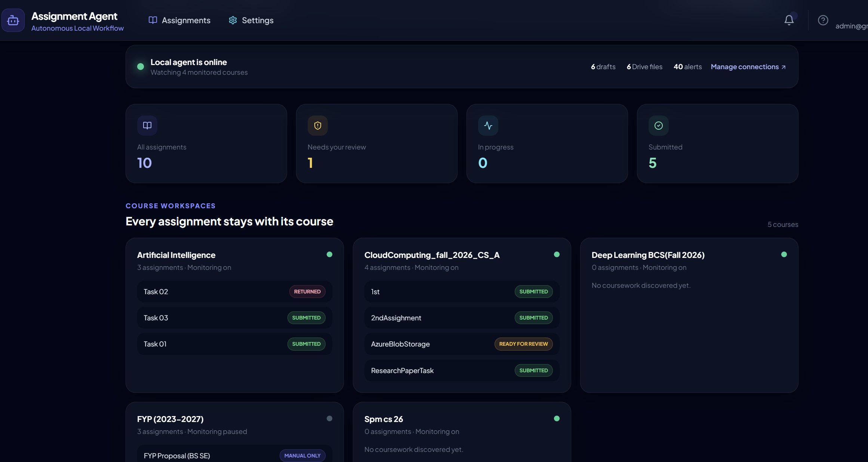The image size is (868, 462).
Task: Click the FYP (2023-2027) course title
Action: 170,419
